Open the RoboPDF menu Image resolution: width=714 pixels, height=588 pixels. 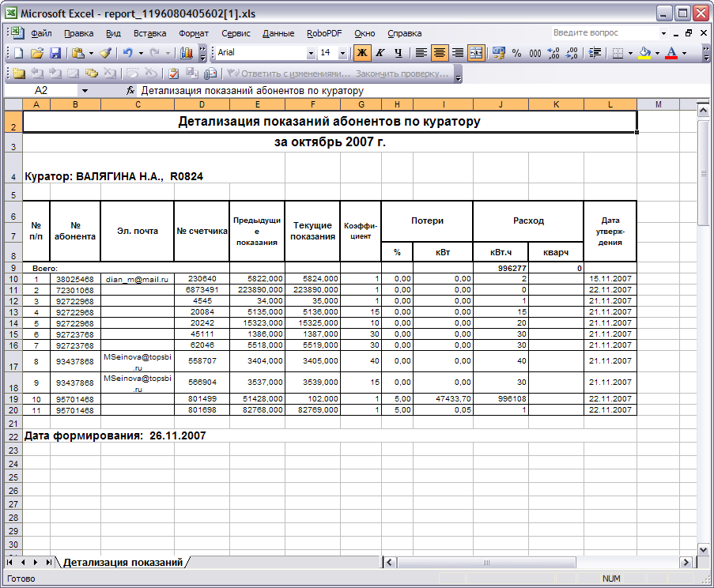point(324,33)
